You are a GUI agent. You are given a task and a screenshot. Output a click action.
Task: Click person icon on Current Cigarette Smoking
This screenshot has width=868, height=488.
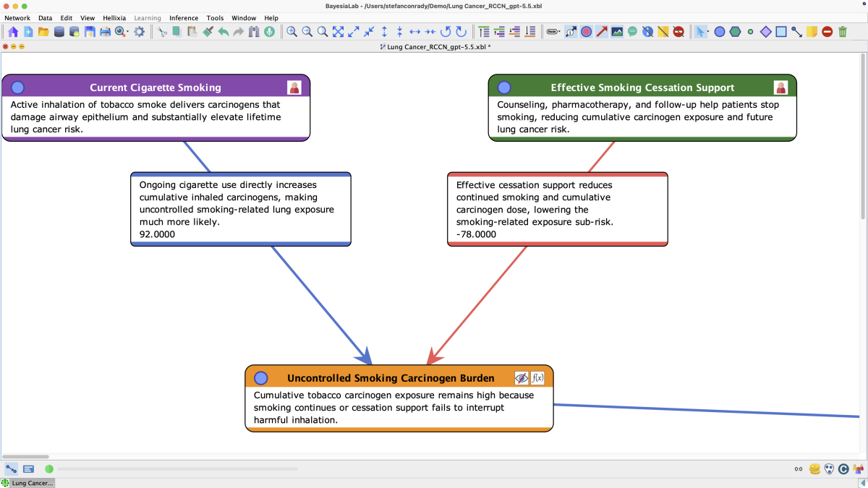click(294, 87)
